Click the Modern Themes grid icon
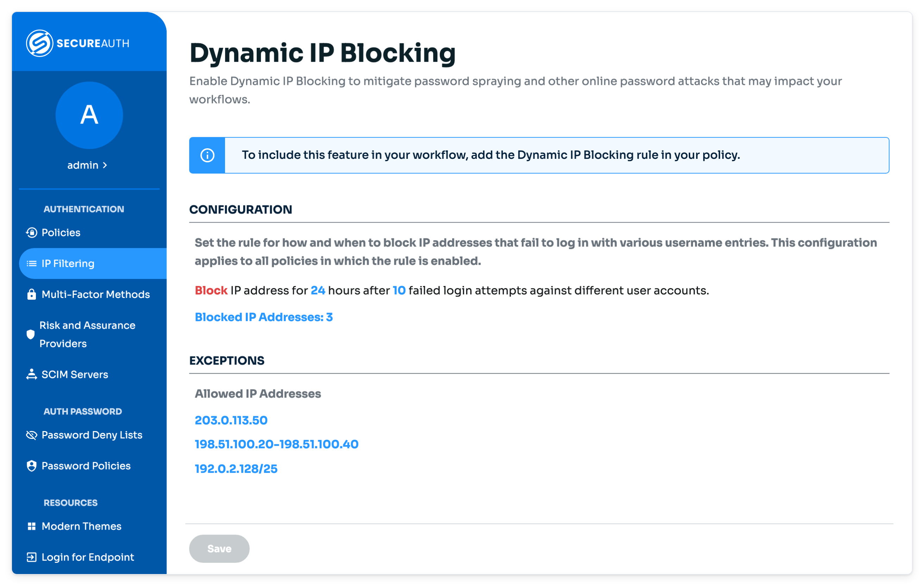 31,526
